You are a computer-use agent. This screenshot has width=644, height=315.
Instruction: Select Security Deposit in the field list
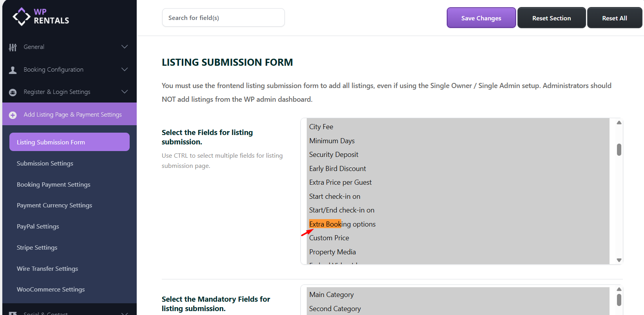click(x=334, y=155)
